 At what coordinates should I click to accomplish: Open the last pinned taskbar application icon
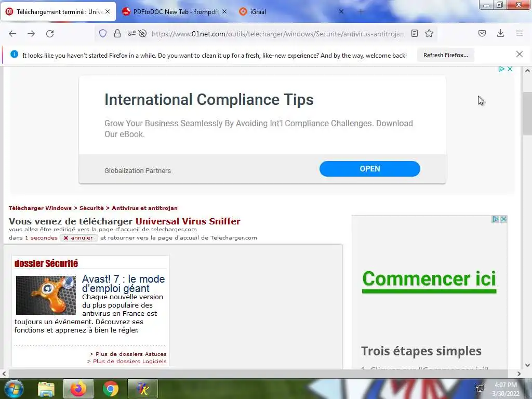pyautogui.click(x=143, y=389)
